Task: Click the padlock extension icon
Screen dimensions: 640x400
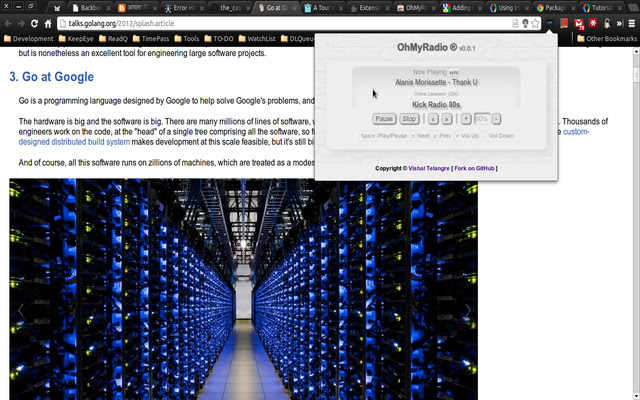Action: point(607,23)
